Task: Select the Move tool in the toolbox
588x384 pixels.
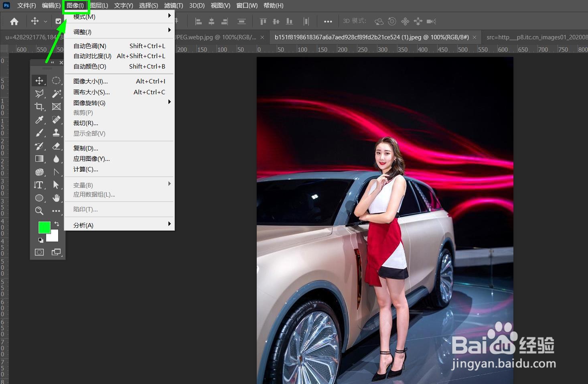Action: tap(39, 81)
